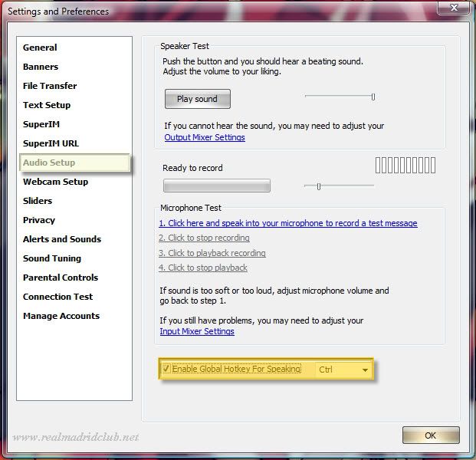The width and height of the screenshot is (476, 460).
Task: Select Sound Tuning category
Action: point(52,258)
